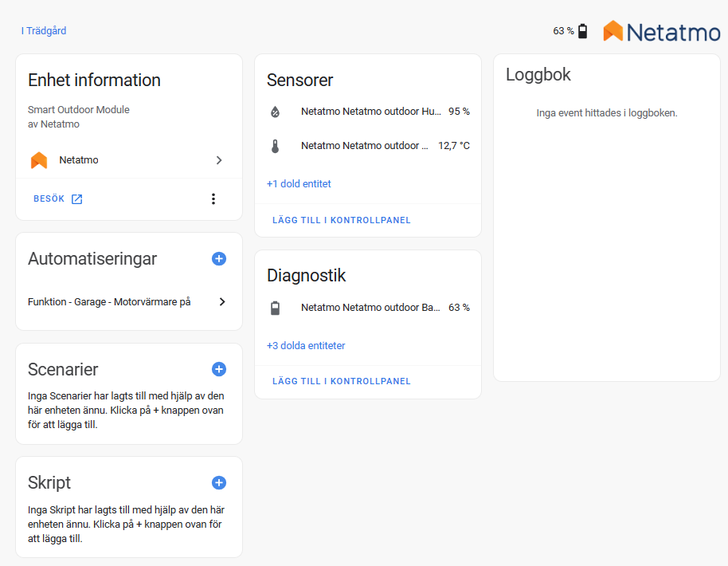Open Funktion - Garage - Motorvärmare på automation
The height and width of the screenshot is (566, 728).
pos(128,302)
